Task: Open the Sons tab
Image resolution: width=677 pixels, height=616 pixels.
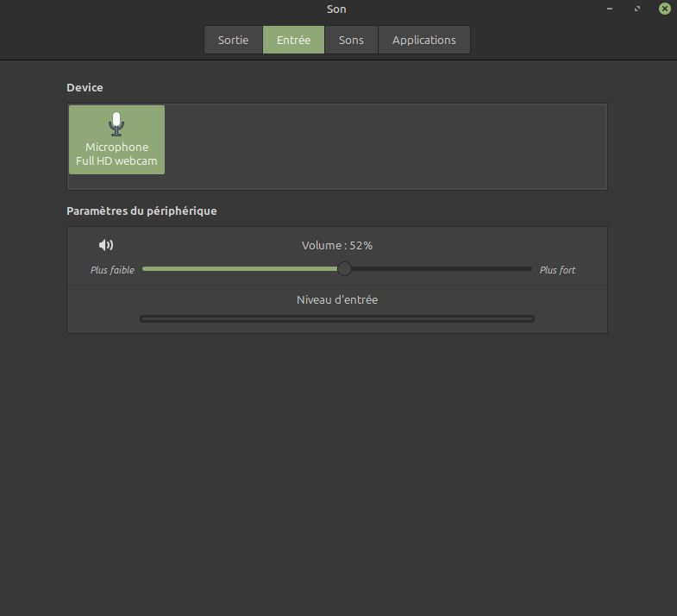Action: [351, 41]
